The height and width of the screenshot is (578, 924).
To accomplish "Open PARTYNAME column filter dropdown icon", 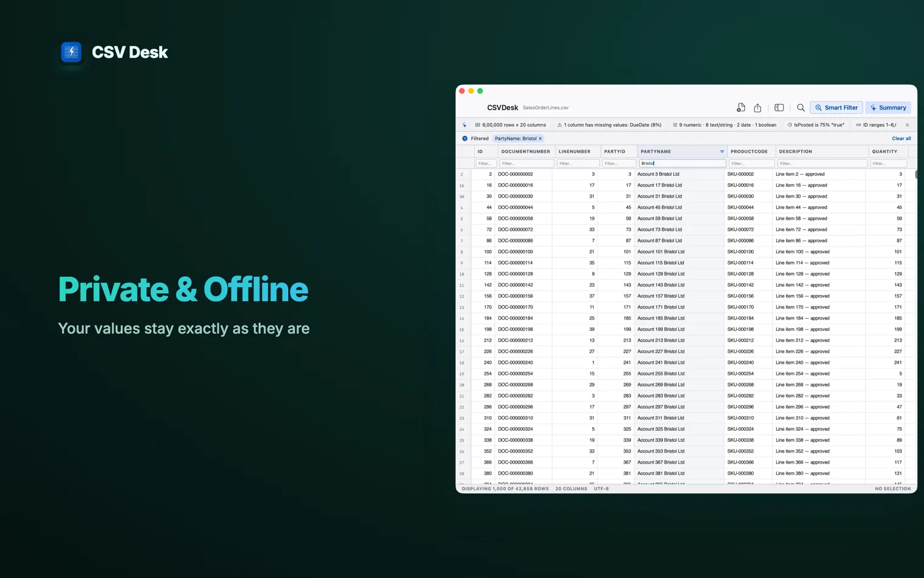I will 722,151.
